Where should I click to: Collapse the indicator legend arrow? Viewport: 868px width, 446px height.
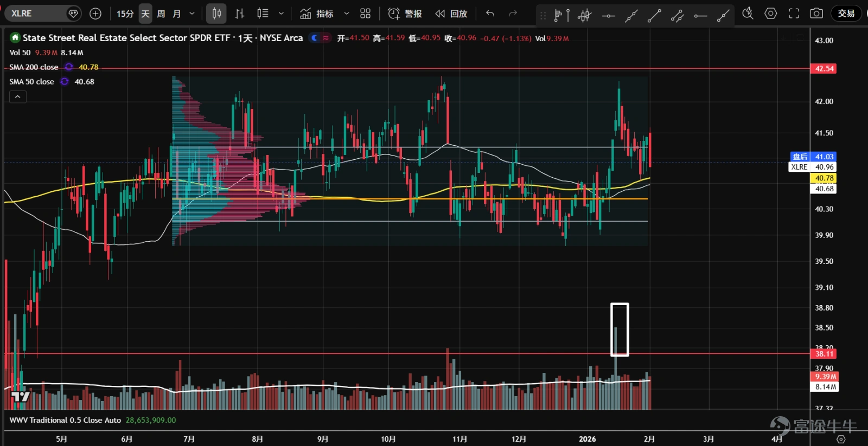(18, 96)
